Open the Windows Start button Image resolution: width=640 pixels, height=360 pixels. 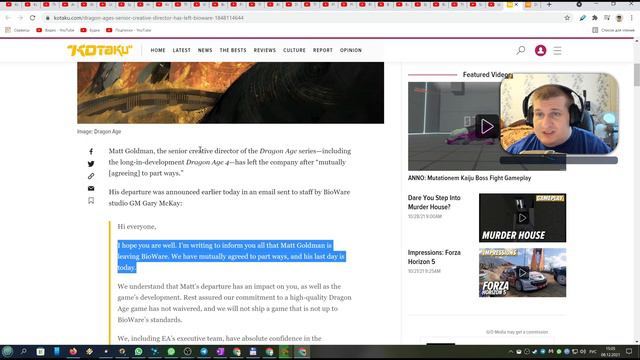[7, 351]
